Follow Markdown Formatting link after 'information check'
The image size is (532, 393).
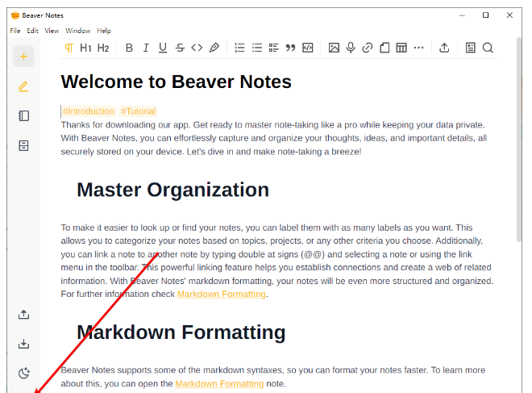coord(221,294)
